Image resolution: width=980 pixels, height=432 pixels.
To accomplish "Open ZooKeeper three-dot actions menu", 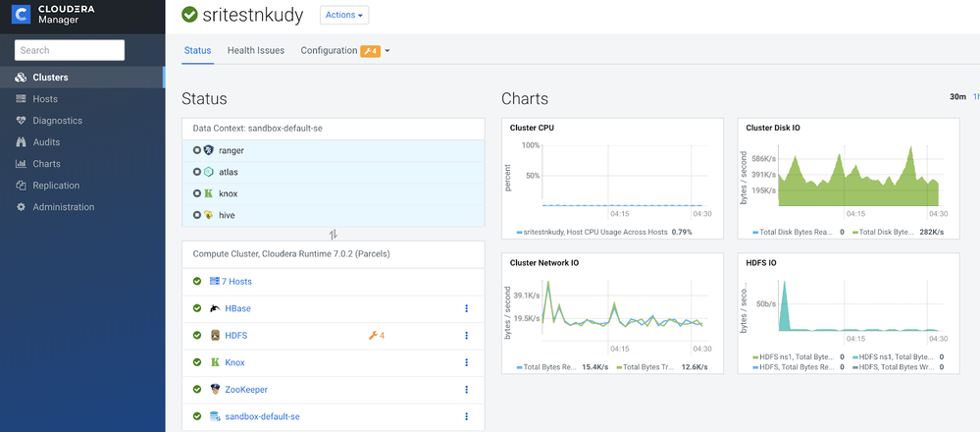I will pyautogui.click(x=466, y=390).
